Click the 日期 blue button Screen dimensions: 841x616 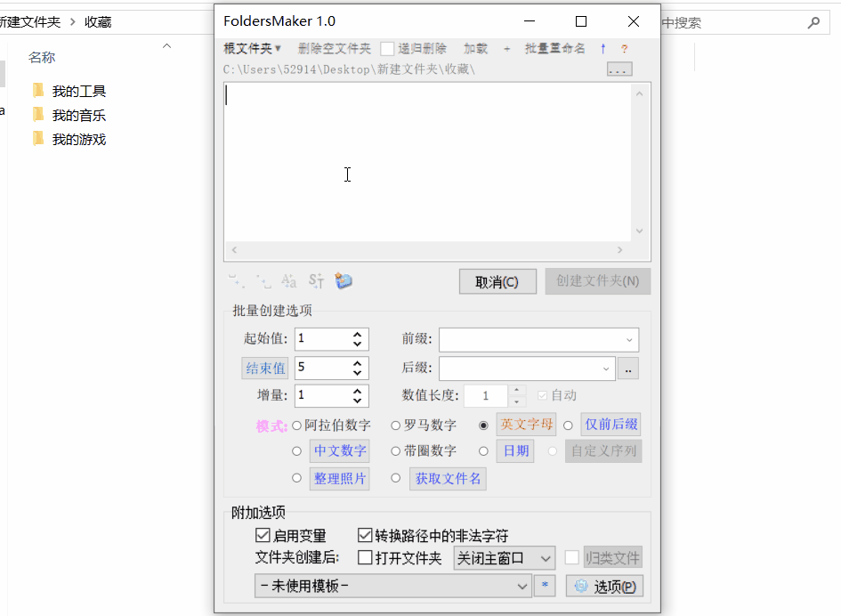tap(515, 450)
